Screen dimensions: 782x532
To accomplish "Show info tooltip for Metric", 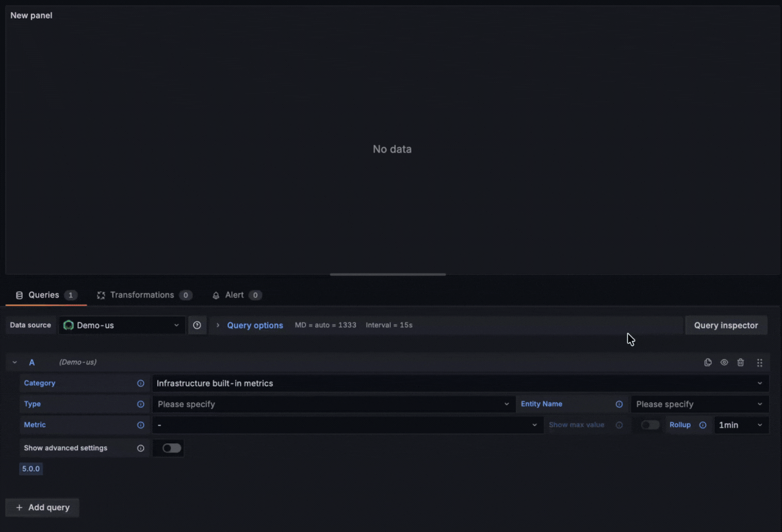I will click(140, 425).
